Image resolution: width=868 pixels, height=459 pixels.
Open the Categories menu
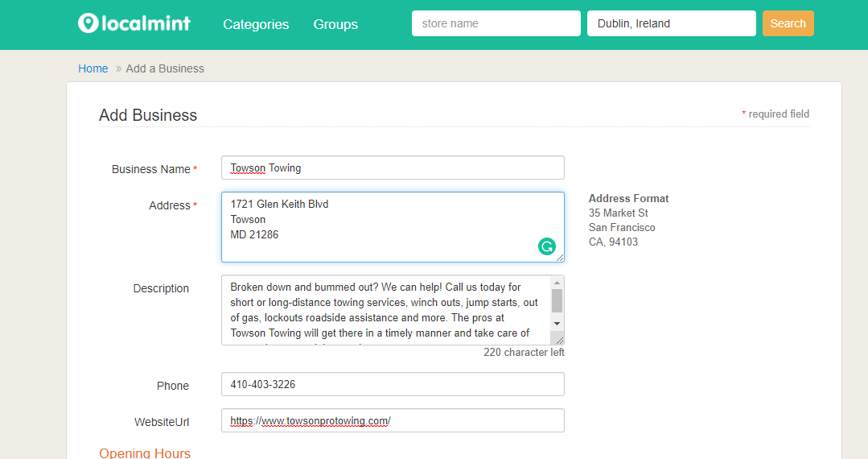256,24
